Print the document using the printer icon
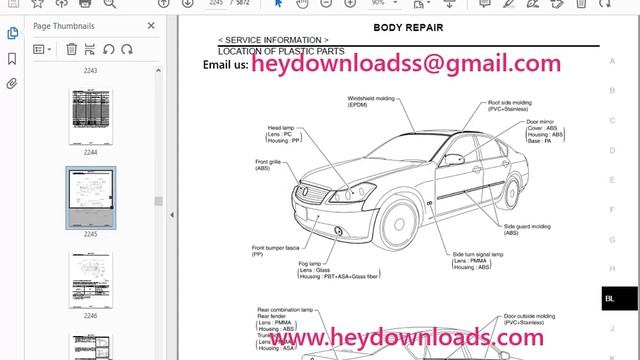 pyautogui.click(x=85, y=4)
